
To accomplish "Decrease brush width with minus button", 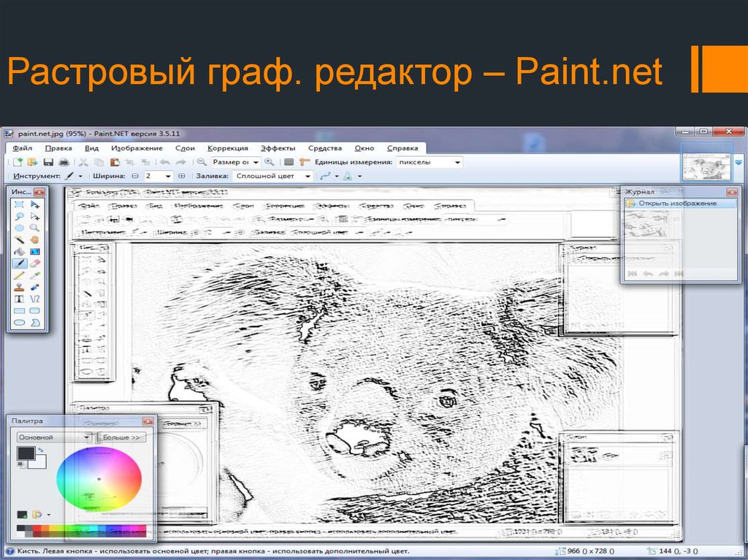I will (135, 176).
